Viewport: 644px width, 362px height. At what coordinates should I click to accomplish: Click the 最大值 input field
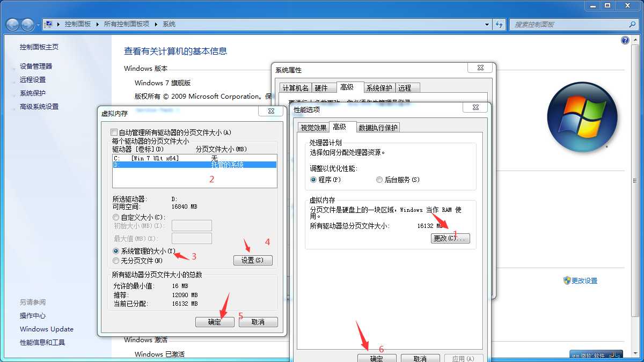192,238
